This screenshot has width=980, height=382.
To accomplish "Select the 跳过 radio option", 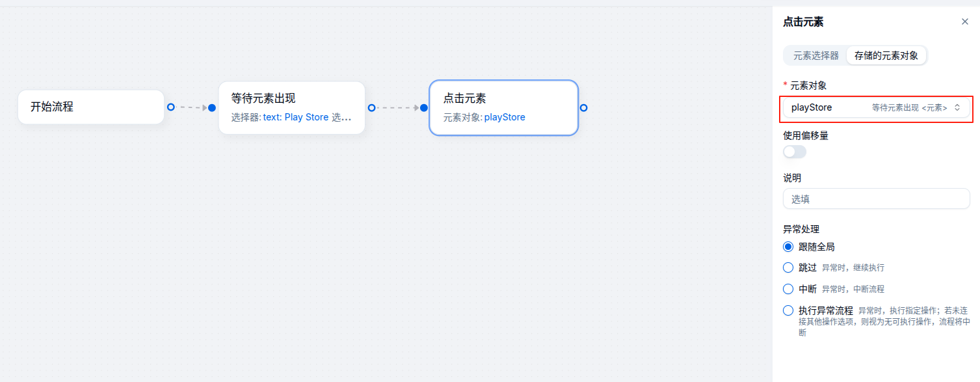I will point(788,267).
